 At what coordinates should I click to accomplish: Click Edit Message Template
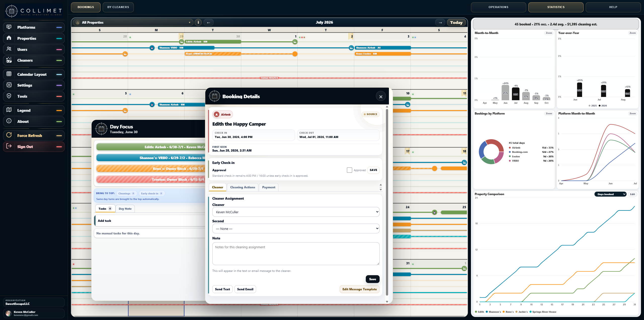(x=359, y=289)
